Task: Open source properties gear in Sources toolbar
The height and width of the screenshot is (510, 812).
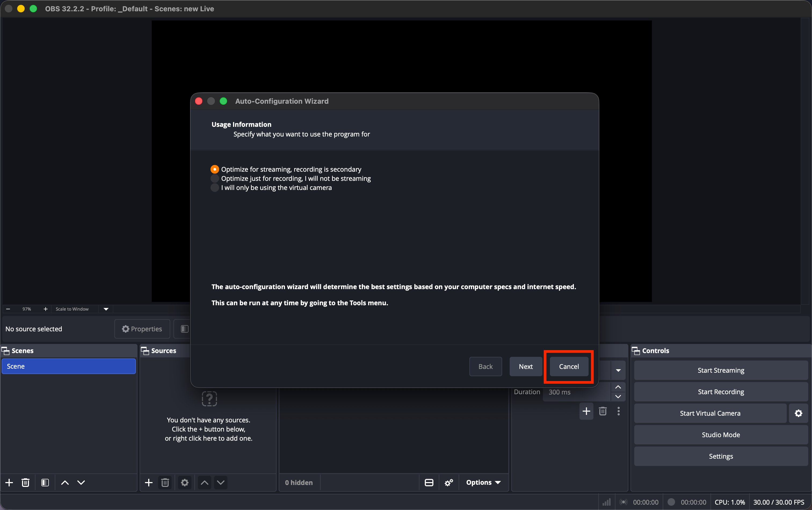Action: [x=185, y=483]
